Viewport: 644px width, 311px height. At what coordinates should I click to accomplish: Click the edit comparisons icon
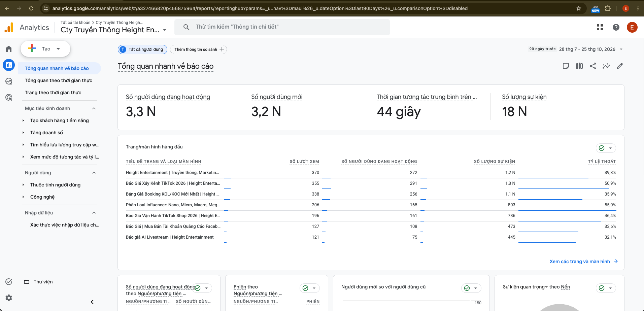579,66
